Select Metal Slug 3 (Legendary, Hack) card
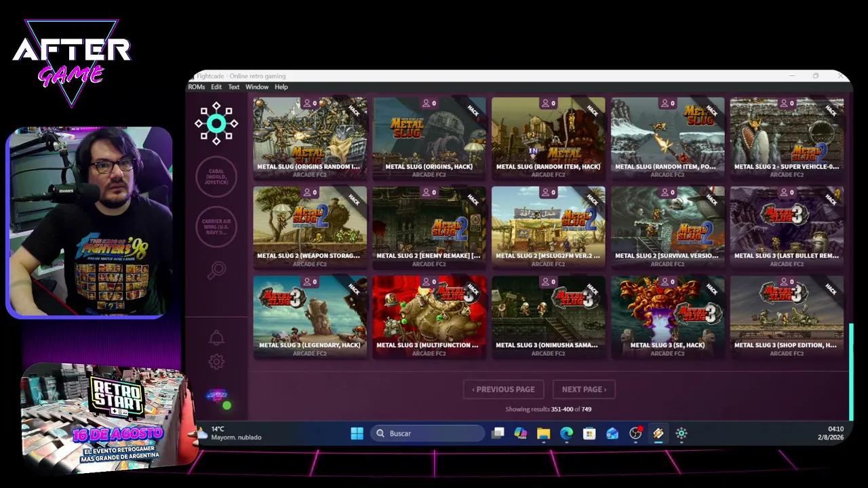The image size is (868, 488). click(310, 318)
